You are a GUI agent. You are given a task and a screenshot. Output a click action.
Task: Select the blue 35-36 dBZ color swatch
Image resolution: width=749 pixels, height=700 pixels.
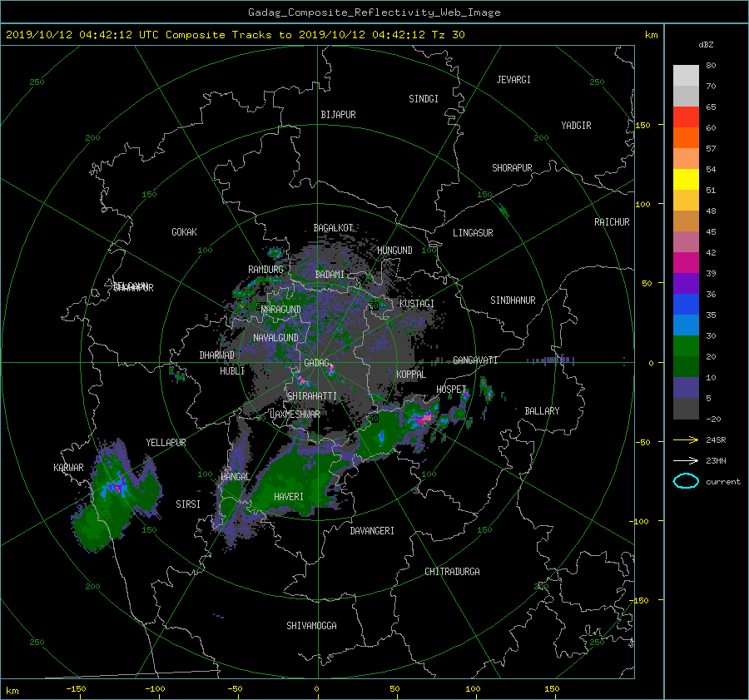tap(686, 305)
